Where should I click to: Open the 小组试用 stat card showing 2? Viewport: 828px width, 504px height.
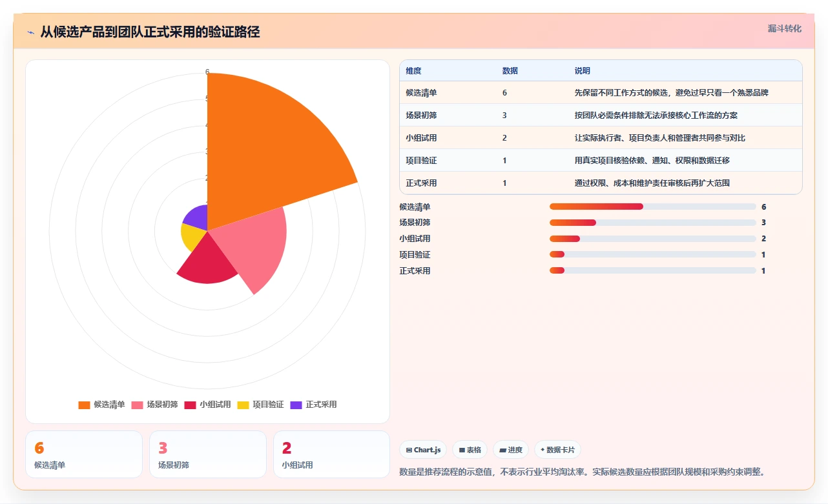[332, 454]
